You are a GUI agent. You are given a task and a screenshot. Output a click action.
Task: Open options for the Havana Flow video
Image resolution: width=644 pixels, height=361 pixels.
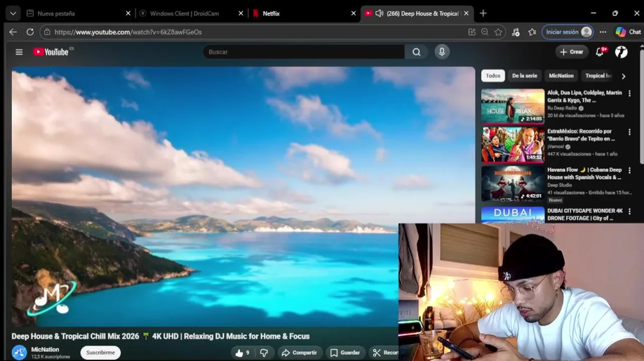click(629, 170)
